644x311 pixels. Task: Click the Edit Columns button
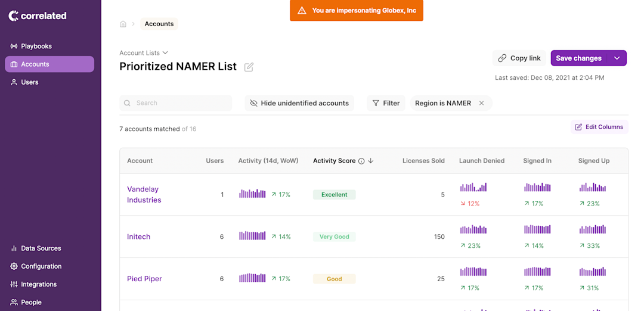[599, 127]
